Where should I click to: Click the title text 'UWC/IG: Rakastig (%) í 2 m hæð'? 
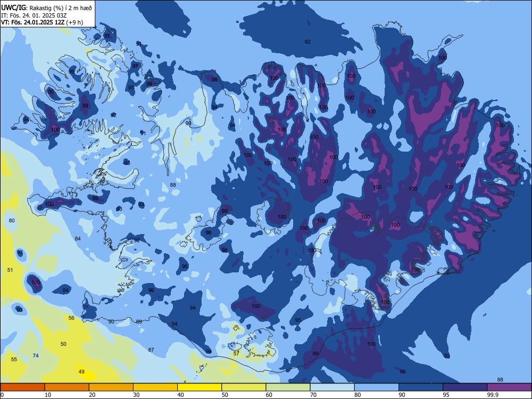click(46, 7)
